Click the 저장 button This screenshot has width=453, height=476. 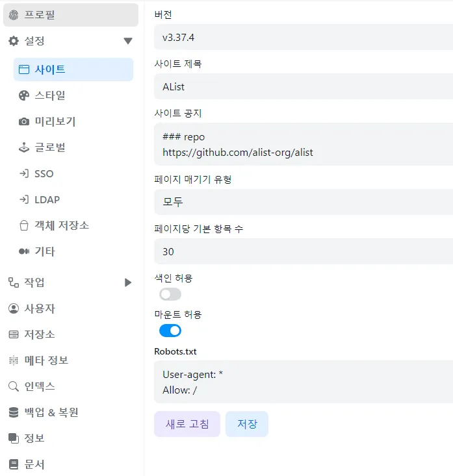pyautogui.click(x=247, y=424)
